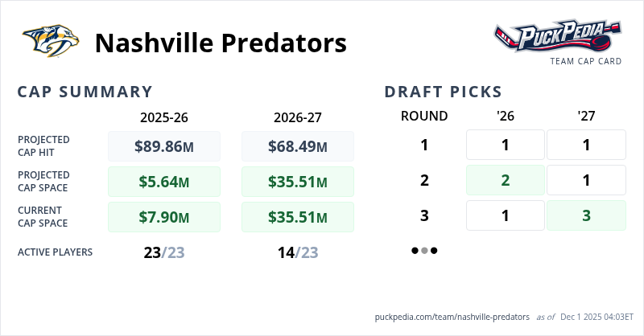Select the 2026-27 projected cap hit value
The image size is (644, 336).
tap(297, 146)
